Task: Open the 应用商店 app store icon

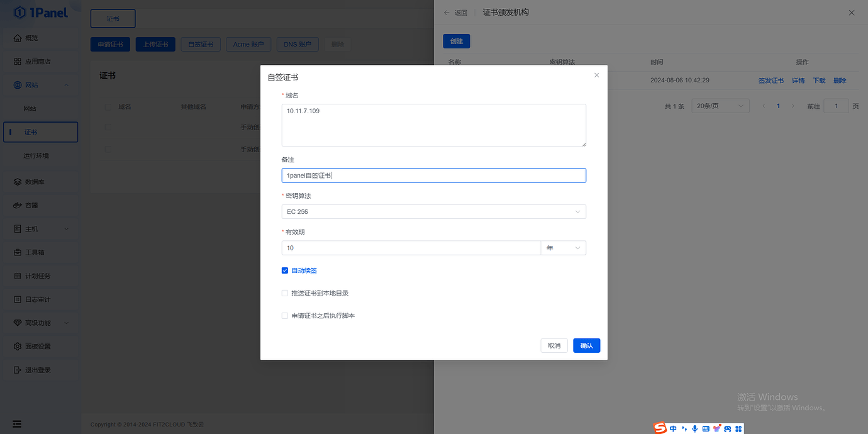Action: 19,61
